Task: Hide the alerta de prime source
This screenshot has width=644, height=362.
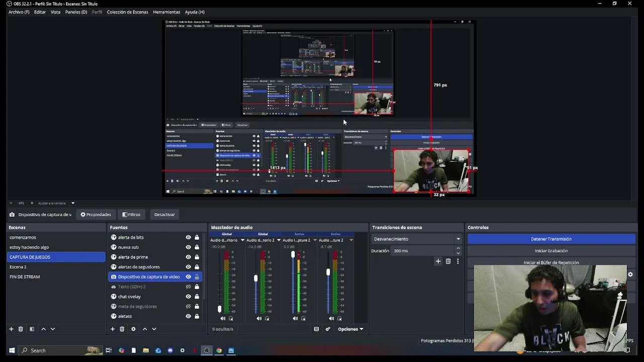Action: [188, 257]
